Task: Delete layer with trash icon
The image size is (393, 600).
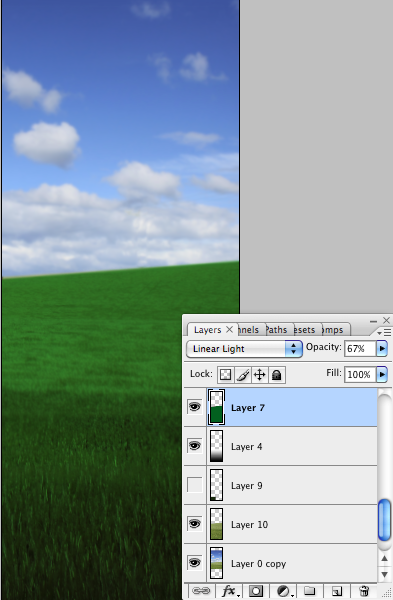Action: point(364,591)
